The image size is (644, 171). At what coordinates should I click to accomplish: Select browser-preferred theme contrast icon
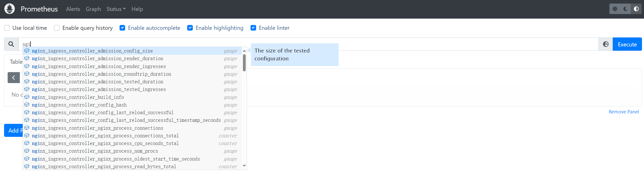tap(636, 9)
